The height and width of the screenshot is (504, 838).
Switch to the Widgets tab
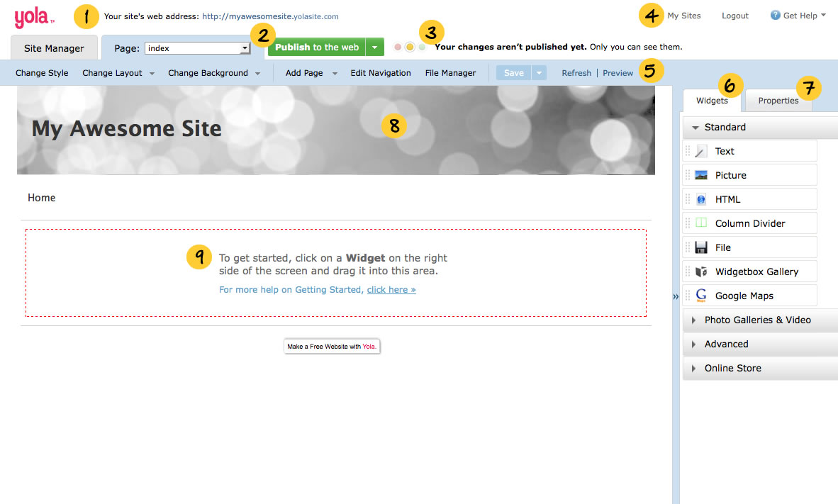(x=712, y=101)
